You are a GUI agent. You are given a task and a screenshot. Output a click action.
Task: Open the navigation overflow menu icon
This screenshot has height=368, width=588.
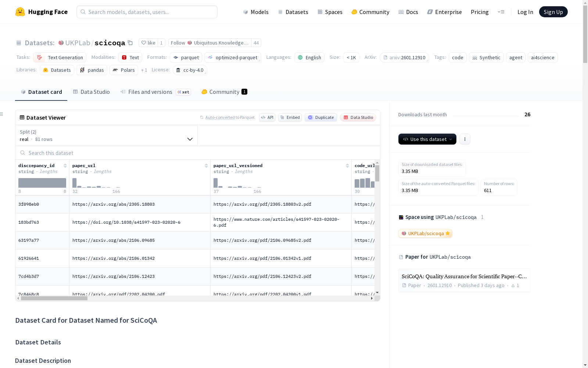501,12
